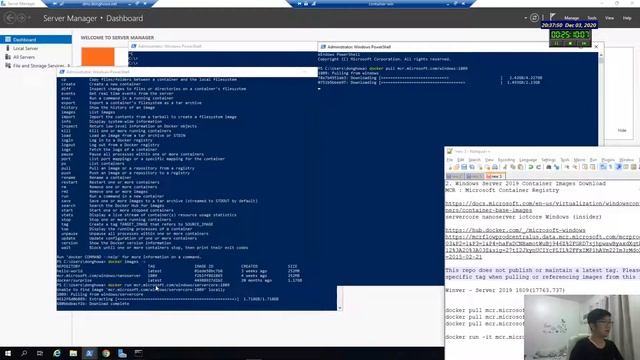Toggle the indent guide icon in Notepad++
This screenshot has height=360, width=640.
618,167
